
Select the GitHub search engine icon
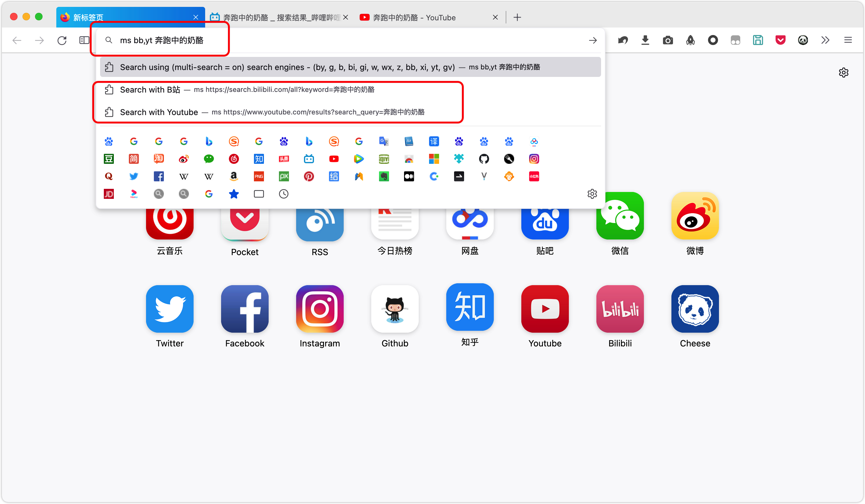484,159
